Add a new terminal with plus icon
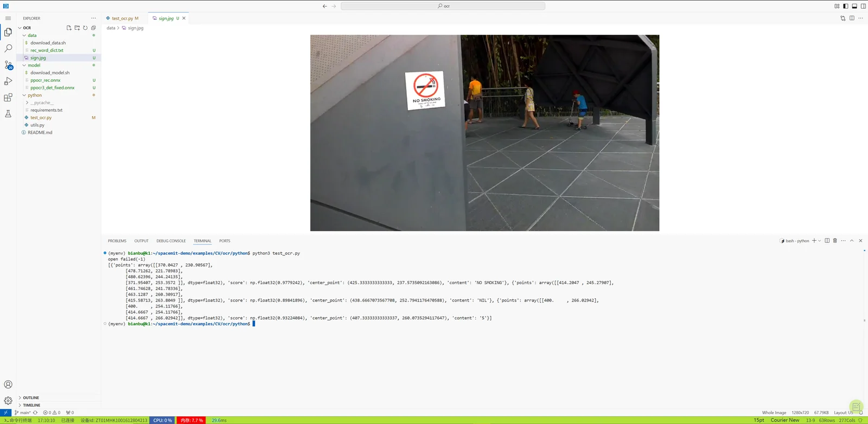This screenshot has width=868, height=424. click(814, 241)
